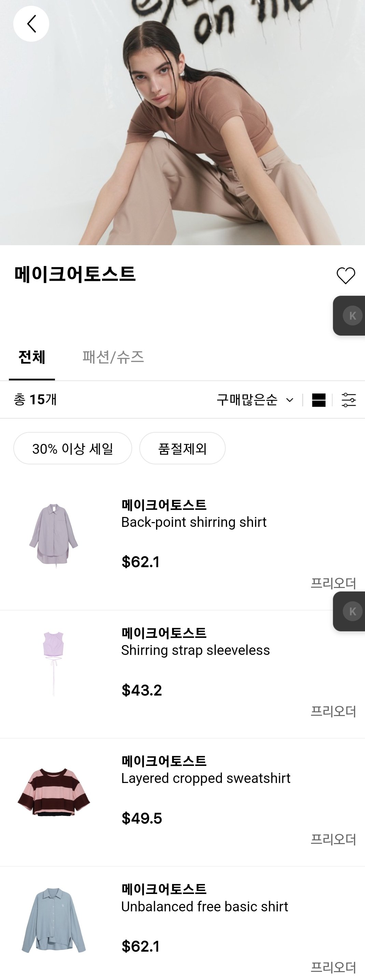Open the 구매많은순 sort dropdown
Screen dimensions: 365x980
[255, 400]
